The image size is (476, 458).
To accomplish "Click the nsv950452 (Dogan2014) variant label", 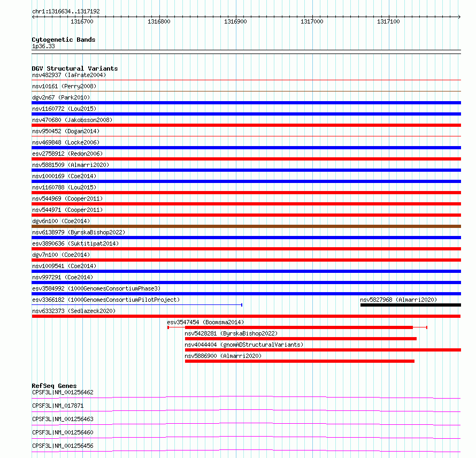I will coord(66,131).
